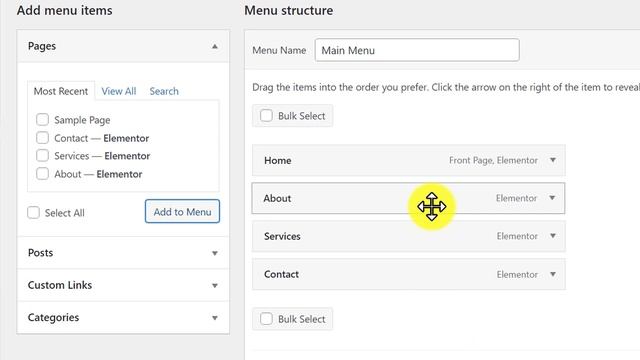The image size is (640, 360).
Task: Enable the About — Elementor page checkbox
Action: (x=42, y=173)
